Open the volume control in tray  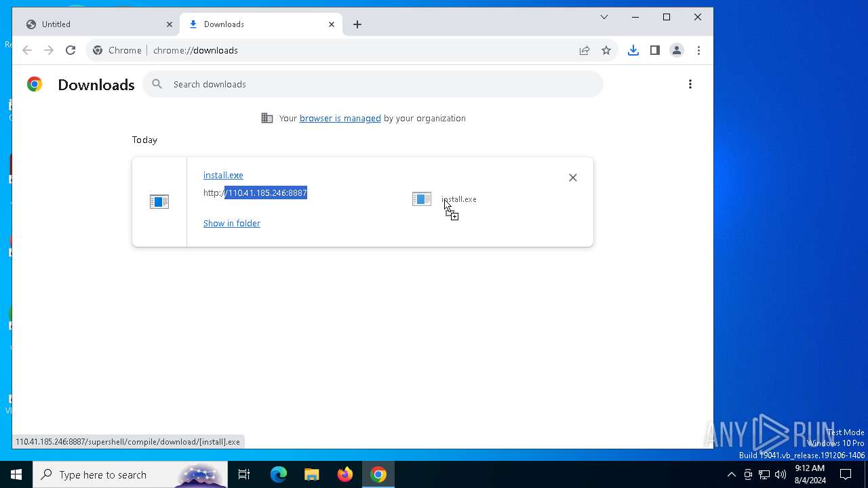[781, 474]
